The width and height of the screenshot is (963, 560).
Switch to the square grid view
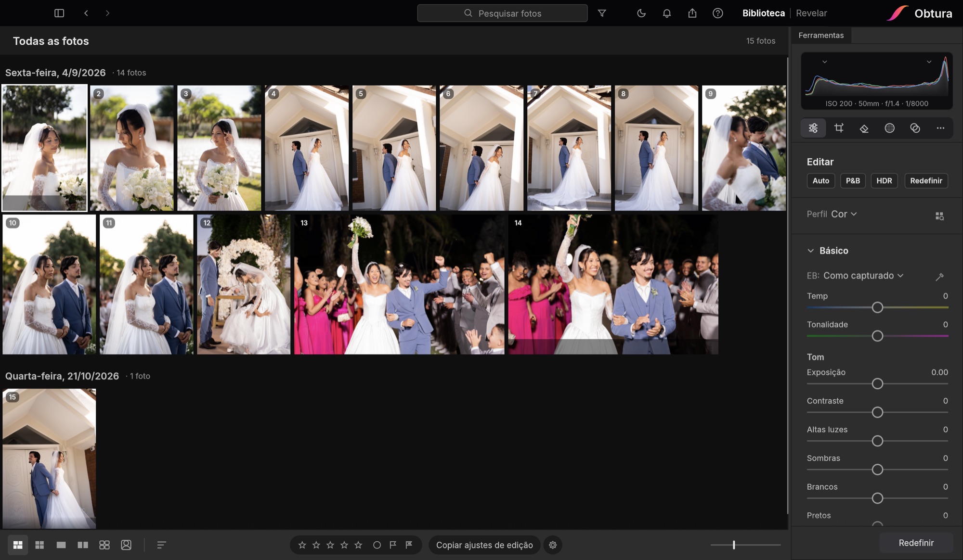coord(39,545)
